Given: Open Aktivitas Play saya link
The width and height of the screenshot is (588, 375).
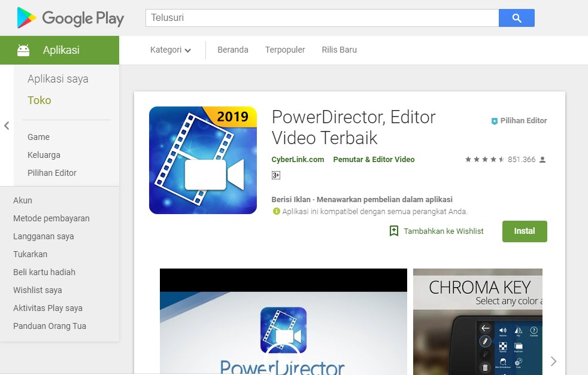Looking at the screenshot, I should click(x=48, y=309).
